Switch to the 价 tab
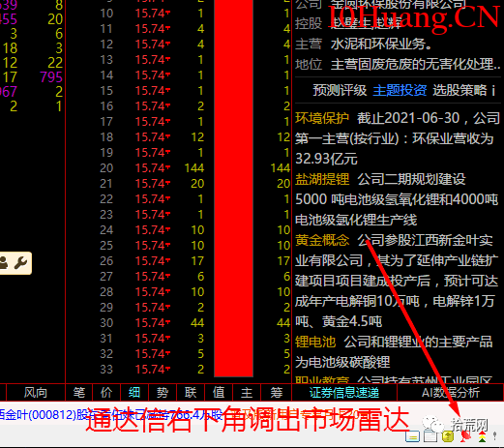The width and height of the screenshot is (504, 448). [x=106, y=393]
